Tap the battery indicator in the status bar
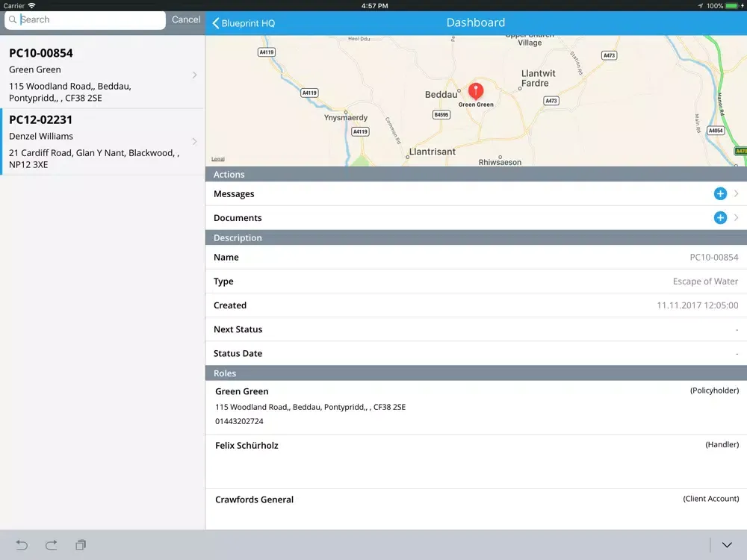The width and height of the screenshot is (747, 560). (731, 6)
